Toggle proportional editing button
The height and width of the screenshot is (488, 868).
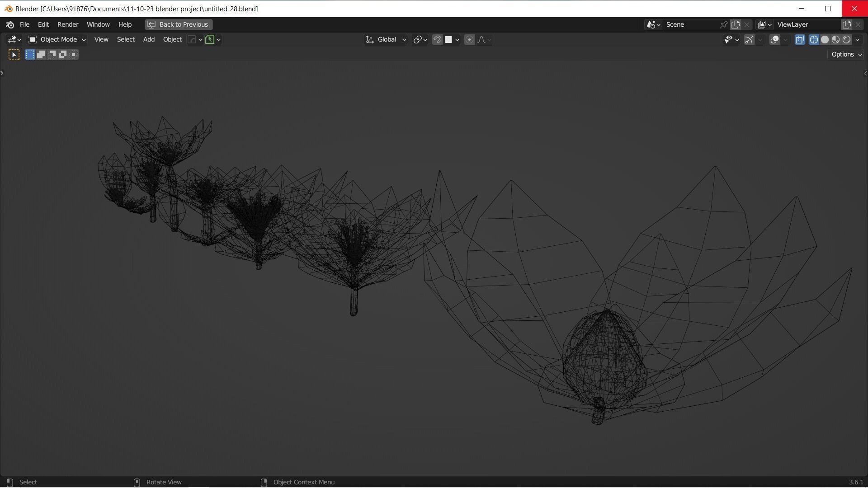(469, 40)
